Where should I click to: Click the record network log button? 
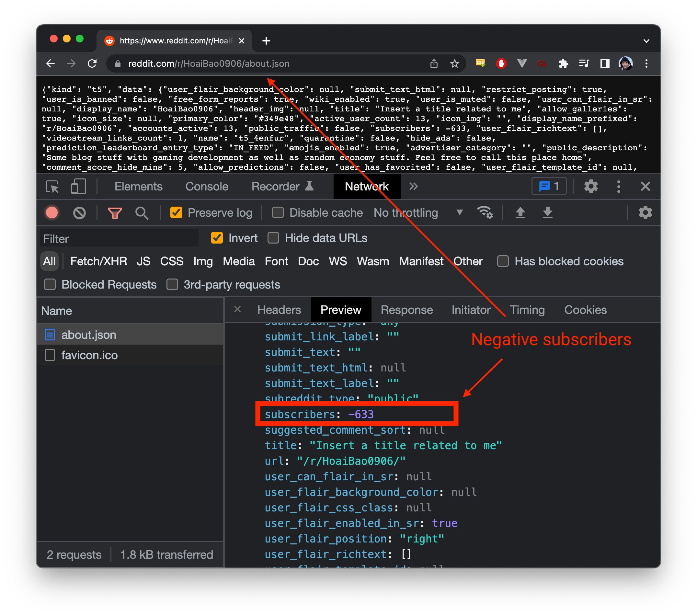pyautogui.click(x=52, y=213)
